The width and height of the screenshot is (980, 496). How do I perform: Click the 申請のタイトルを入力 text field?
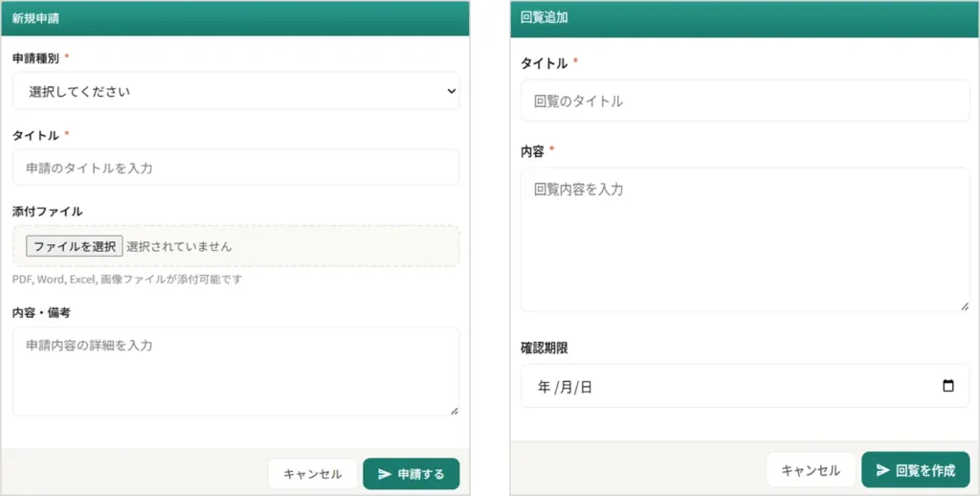tap(234, 168)
